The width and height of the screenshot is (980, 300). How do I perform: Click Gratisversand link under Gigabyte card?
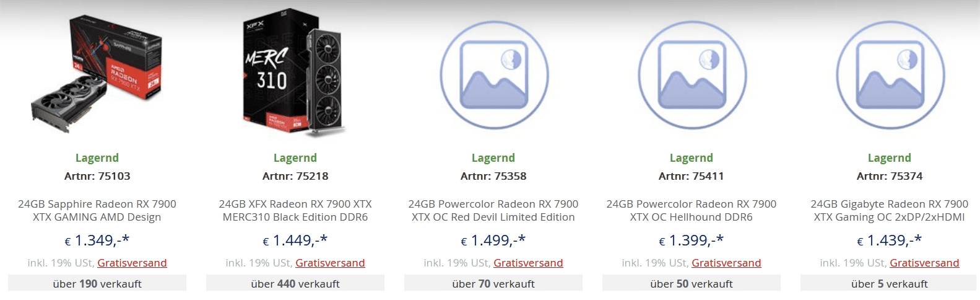[x=924, y=263]
